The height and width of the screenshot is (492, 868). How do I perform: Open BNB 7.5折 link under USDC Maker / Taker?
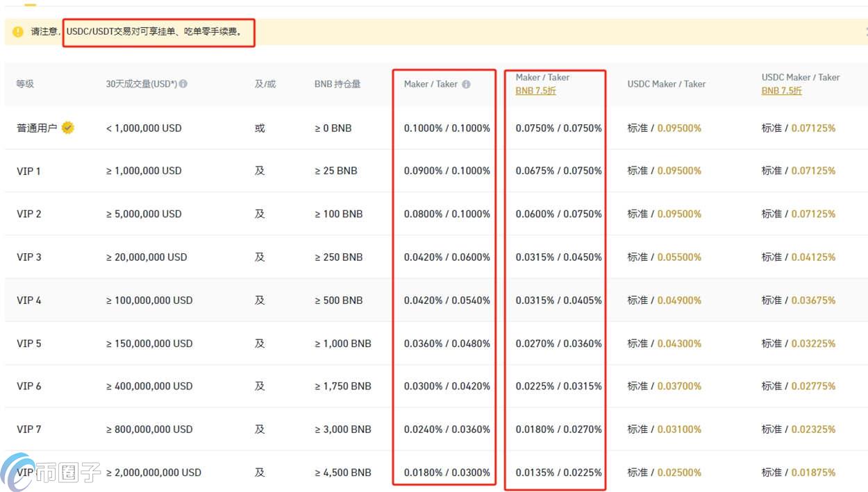[781, 90]
